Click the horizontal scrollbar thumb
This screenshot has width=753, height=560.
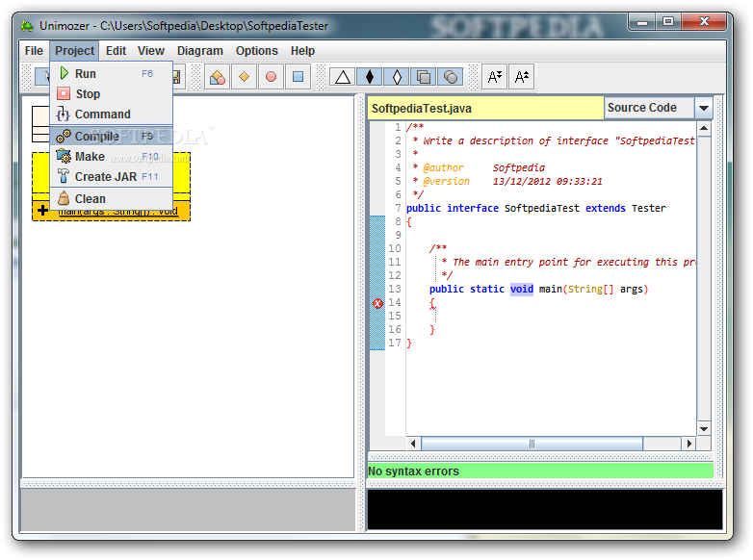[532, 444]
